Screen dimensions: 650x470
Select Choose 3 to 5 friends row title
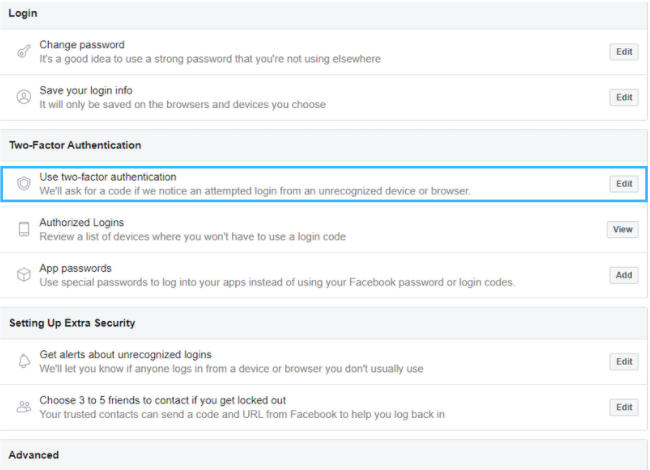point(162,400)
